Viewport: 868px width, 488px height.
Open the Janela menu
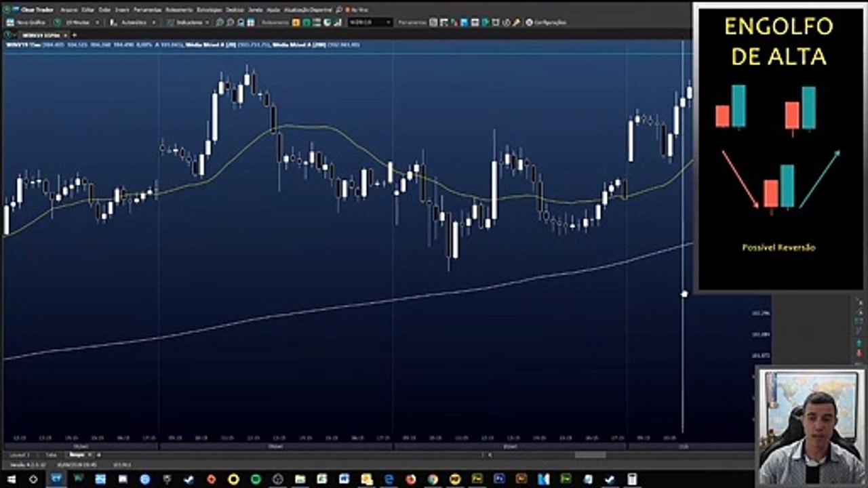tap(255, 10)
